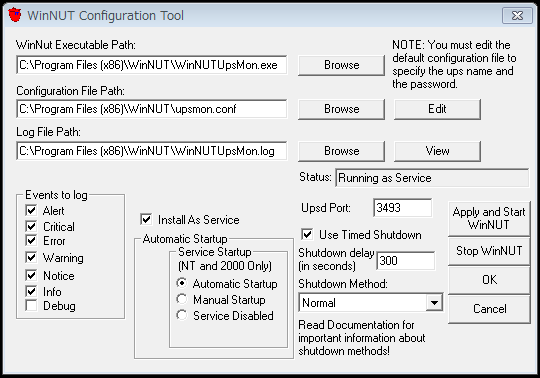Image resolution: width=540 pixels, height=378 pixels.
Task: Click the Configuration File Path field
Action: (x=152, y=109)
